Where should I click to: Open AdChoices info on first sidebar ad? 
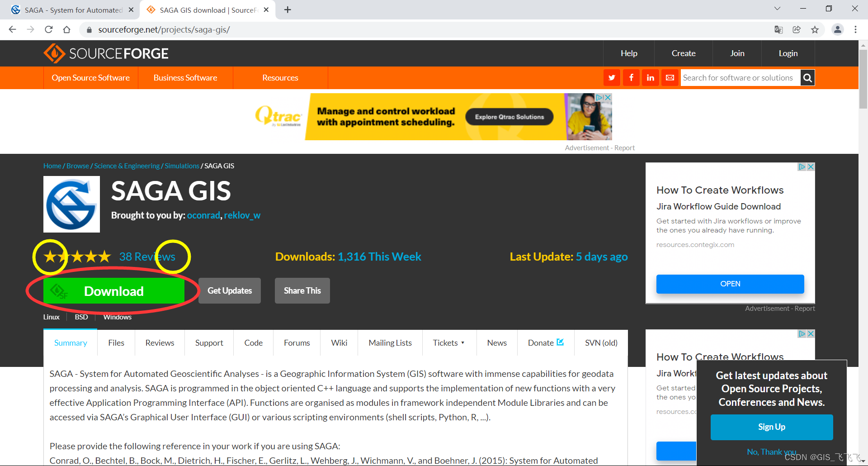click(x=802, y=167)
